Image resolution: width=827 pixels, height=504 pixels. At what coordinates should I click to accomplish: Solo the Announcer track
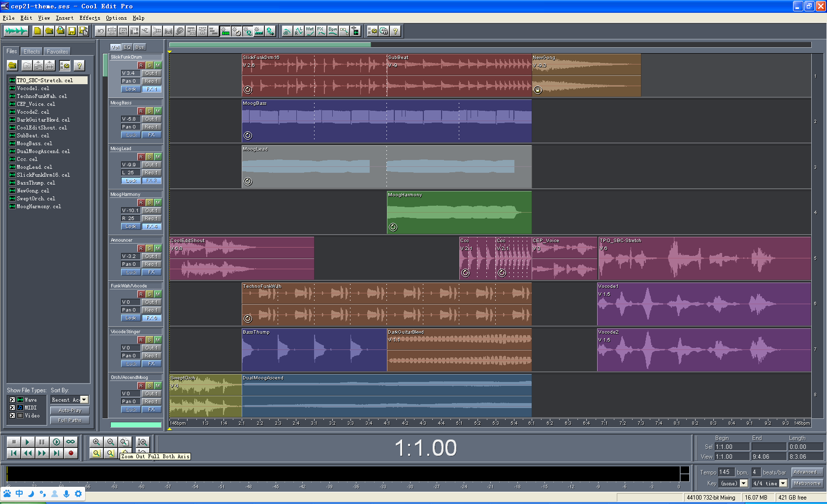point(150,248)
